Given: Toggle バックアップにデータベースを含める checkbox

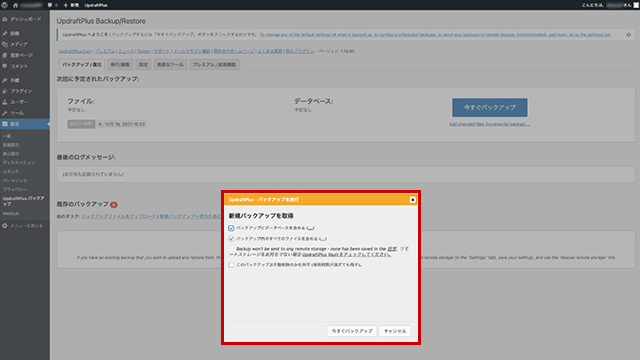Looking at the screenshot, I should pos(231,228).
